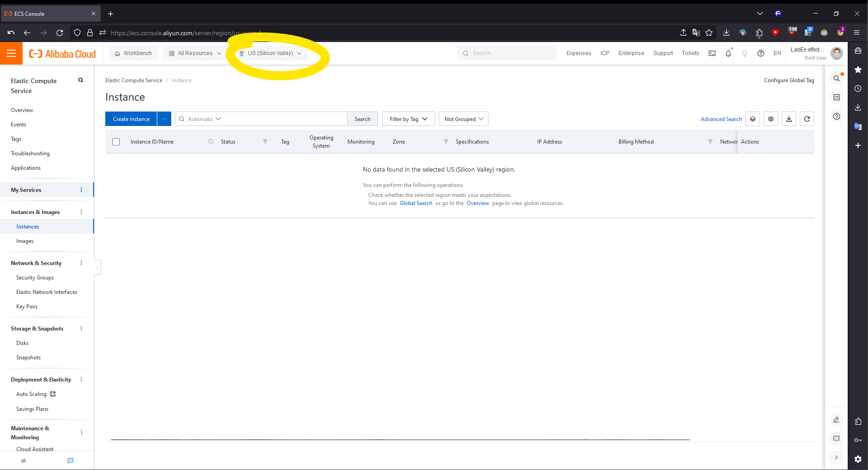The width and height of the screenshot is (868, 470).
Task: Open the orange hamburger main menu
Action: pyautogui.click(x=11, y=53)
